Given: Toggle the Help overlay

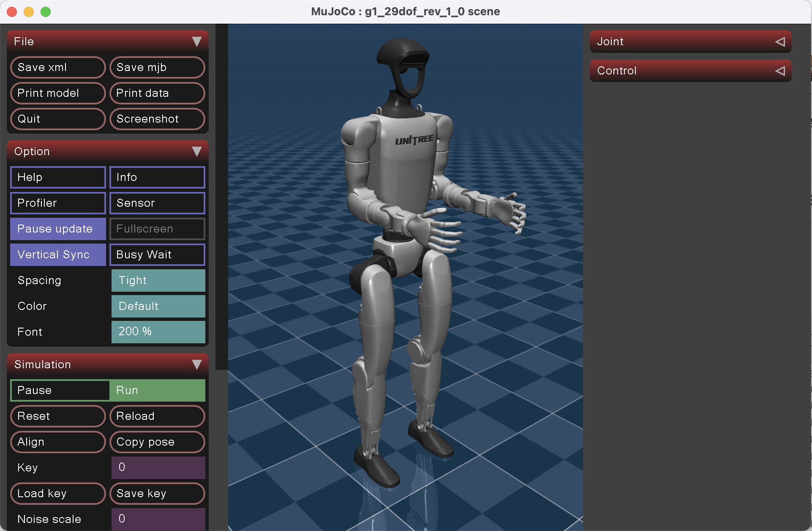Looking at the screenshot, I should [x=58, y=177].
